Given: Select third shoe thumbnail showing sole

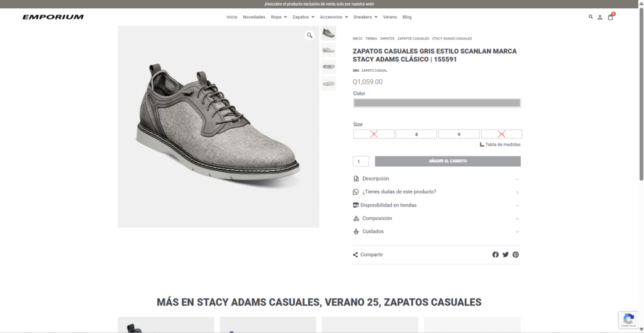Looking at the screenshot, I should click(328, 67).
